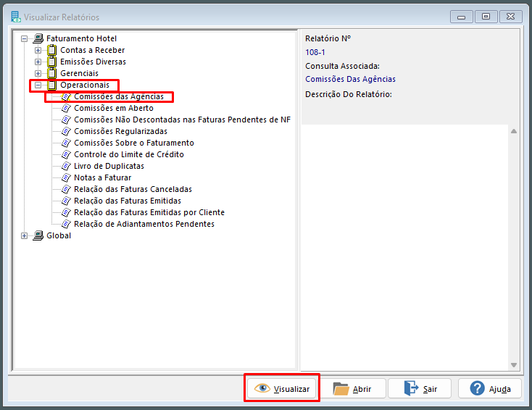Screen dimensions: 532x410
Task: Expand the Gerenciais node
Action: (38, 74)
